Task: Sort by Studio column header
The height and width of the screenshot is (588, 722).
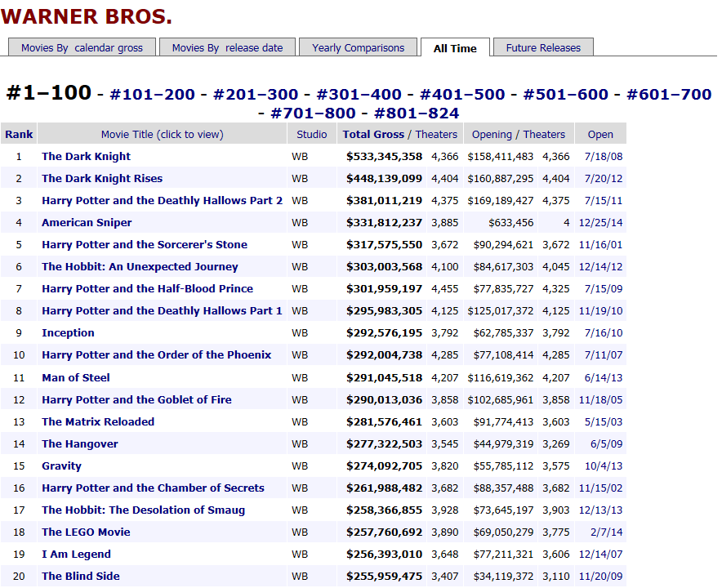Action: point(312,134)
